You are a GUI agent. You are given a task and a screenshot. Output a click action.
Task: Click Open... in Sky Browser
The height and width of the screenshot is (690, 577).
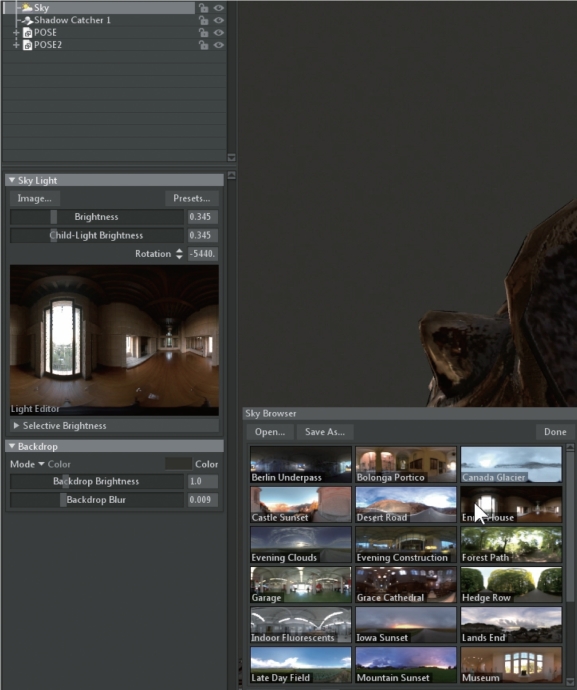click(x=270, y=432)
